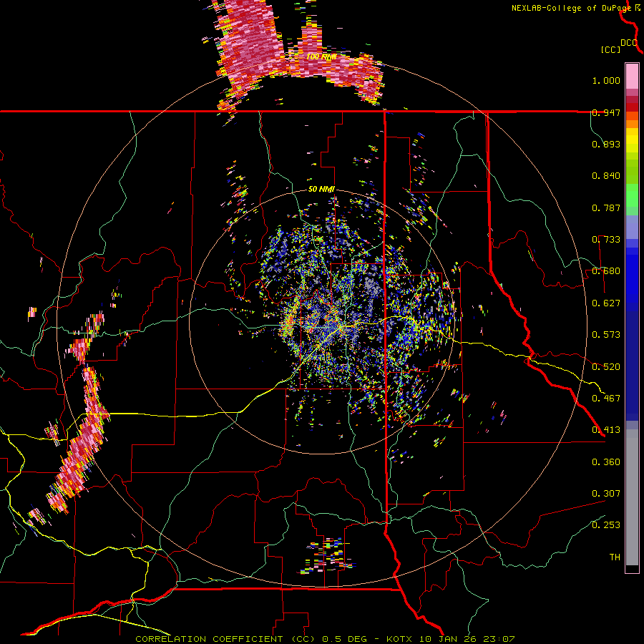Image resolution: width=644 pixels, height=644 pixels.
Task: Select the 0.840 scale value
Action: point(606,176)
